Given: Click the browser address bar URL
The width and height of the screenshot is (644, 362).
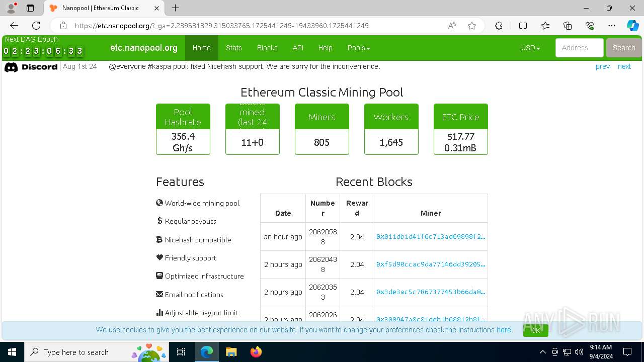Looking at the screenshot, I should (x=221, y=26).
